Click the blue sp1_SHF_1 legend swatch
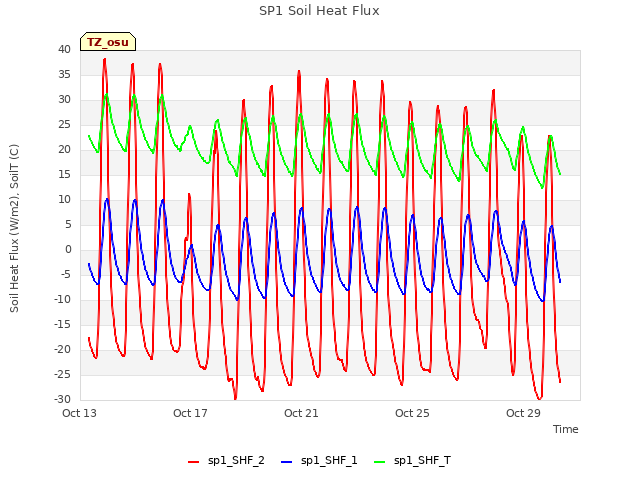640x480 pixels. (x=287, y=462)
